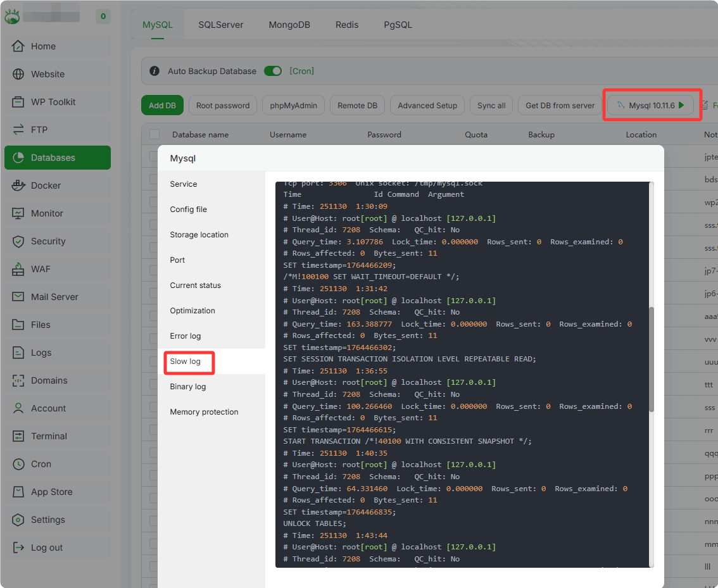Screen dimensions: 718x588
Task: Click the Cron clock icon
Action: pos(18,464)
